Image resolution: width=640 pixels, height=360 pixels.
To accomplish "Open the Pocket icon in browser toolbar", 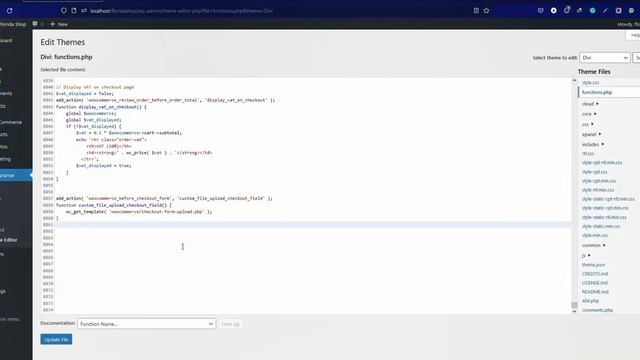I will point(540,11).
